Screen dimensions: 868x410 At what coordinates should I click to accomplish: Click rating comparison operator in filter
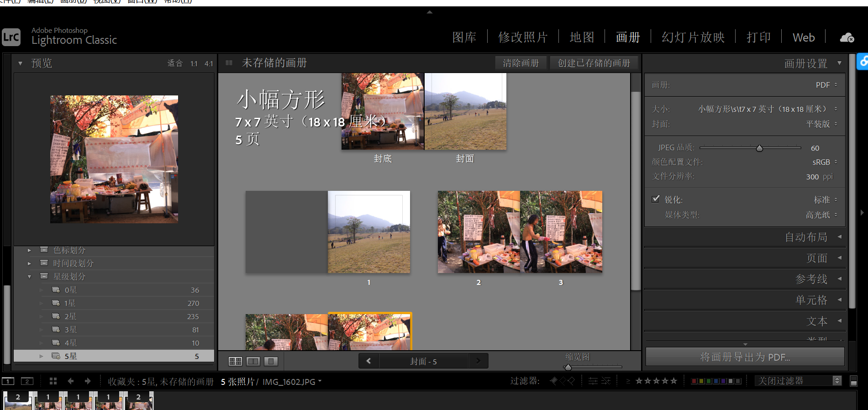pyautogui.click(x=628, y=381)
